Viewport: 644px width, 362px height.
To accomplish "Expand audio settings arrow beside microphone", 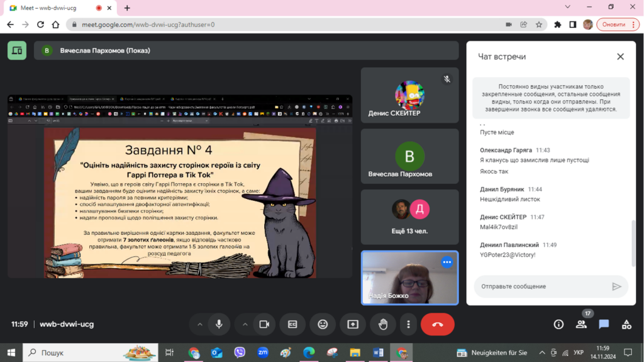I will point(199,324).
